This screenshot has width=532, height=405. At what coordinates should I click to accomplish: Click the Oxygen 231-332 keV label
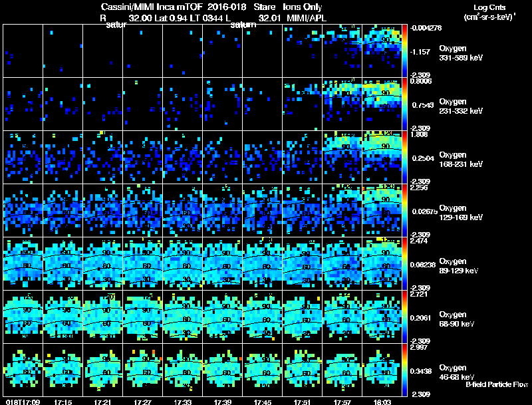[x=461, y=106]
